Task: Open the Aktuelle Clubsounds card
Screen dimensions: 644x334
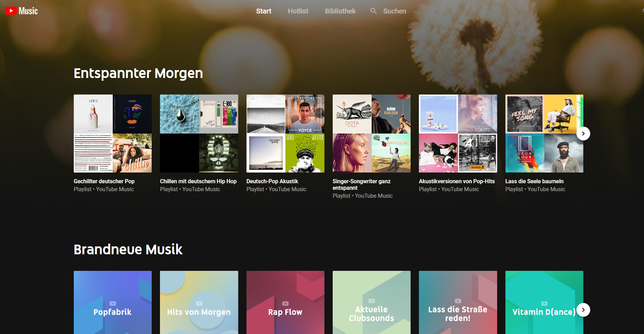Action: [372, 302]
